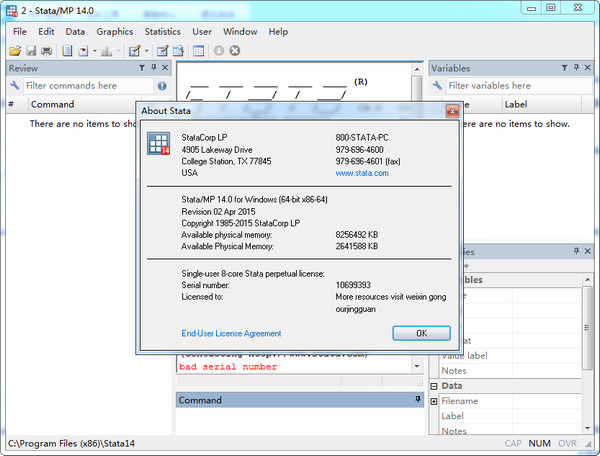600x456 pixels.
Task: Open the End-User License Agreement link
Action: tap(231, 333)
